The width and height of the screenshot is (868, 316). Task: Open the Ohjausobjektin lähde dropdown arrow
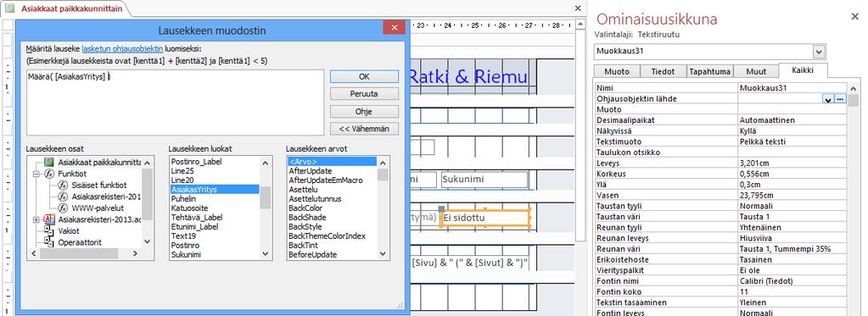point(828,99)
